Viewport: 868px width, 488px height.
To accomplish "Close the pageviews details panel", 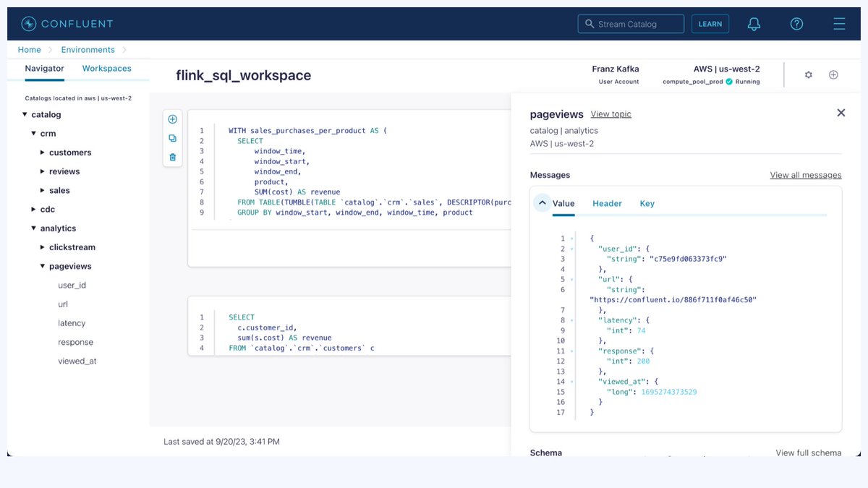I will click(841, 113).
